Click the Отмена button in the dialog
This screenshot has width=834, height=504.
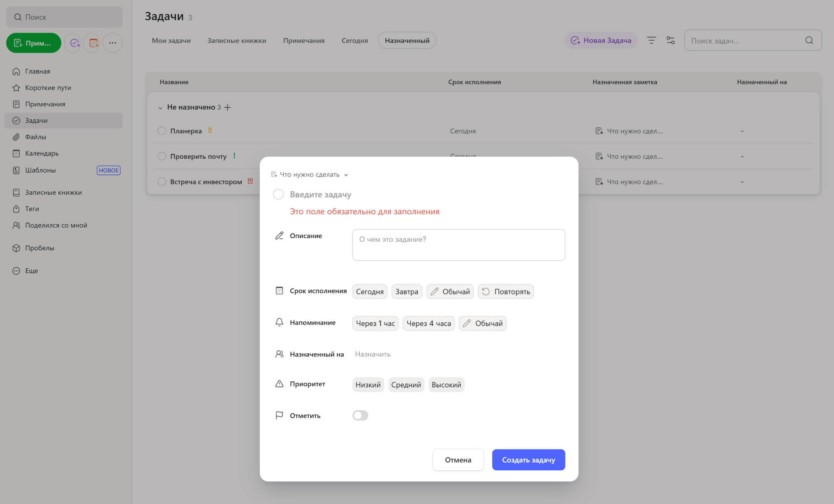[x=458, y=459]
